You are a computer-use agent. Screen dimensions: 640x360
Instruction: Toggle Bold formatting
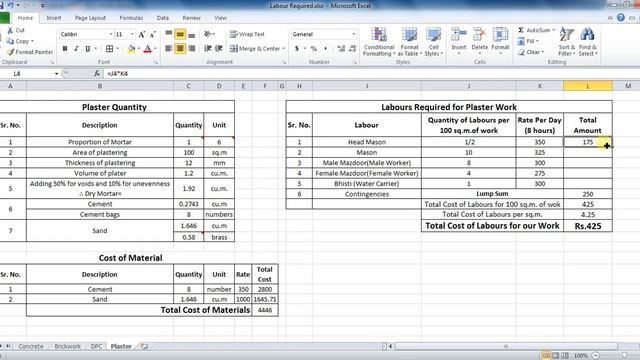(65, 49)
